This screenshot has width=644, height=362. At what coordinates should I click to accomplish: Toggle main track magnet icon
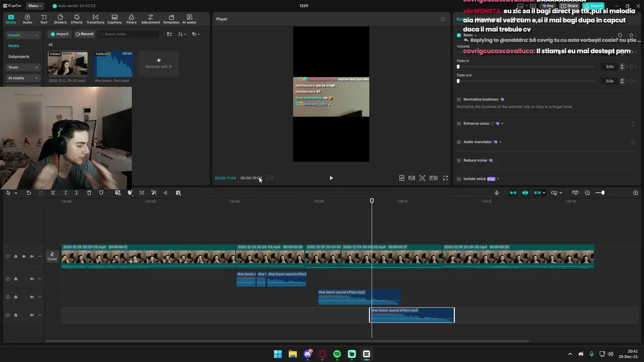point(513,193)
